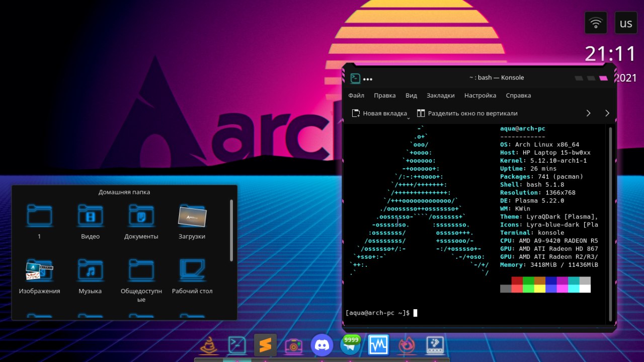Screen dimensions: 644x362
Task: Open the Музыка folder
Action: [x=91, y=276]
